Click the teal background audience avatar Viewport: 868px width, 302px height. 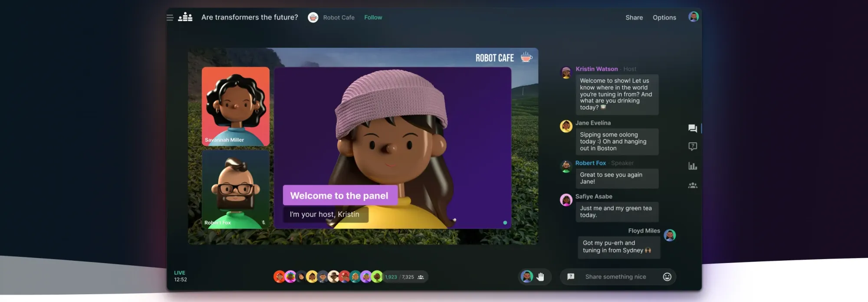coord(355,277)
